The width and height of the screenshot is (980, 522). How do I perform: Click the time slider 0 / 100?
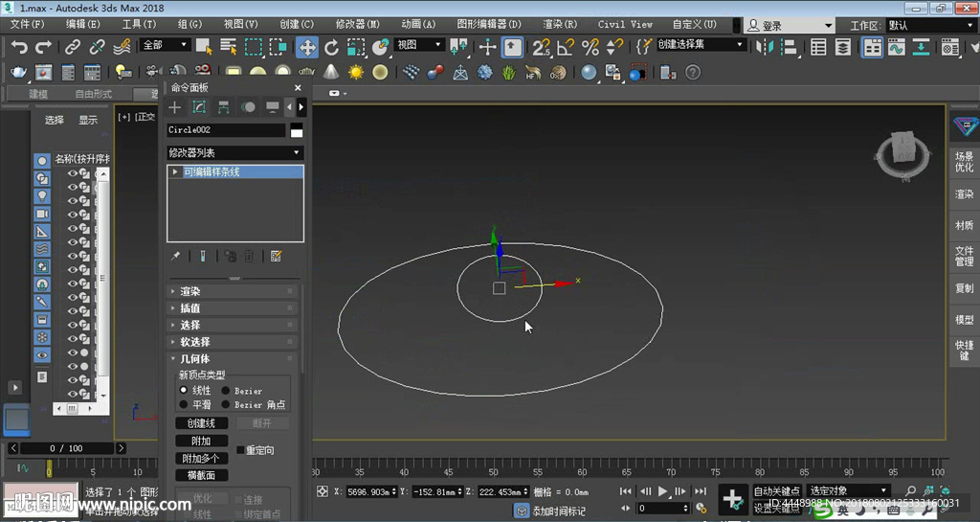click(67, 448)
